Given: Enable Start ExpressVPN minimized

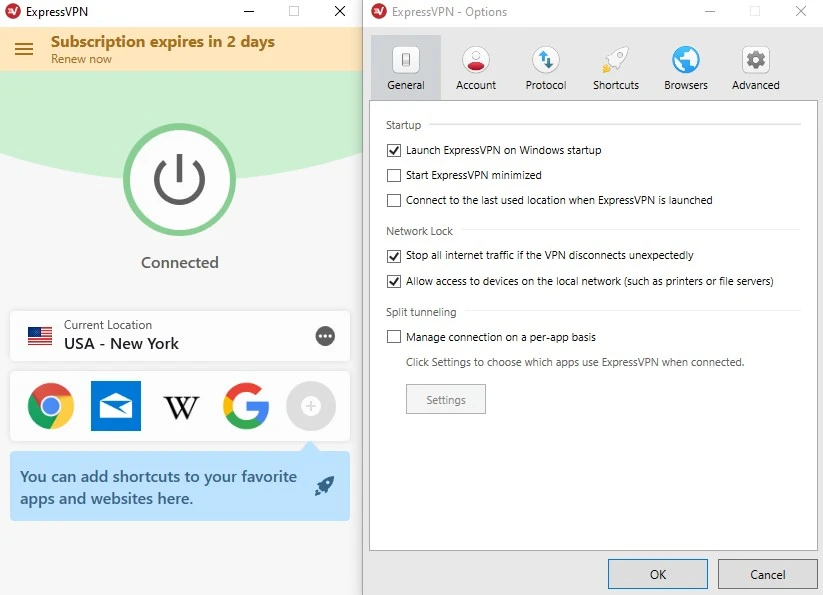Looking at the screenshot, I should 394,175.
